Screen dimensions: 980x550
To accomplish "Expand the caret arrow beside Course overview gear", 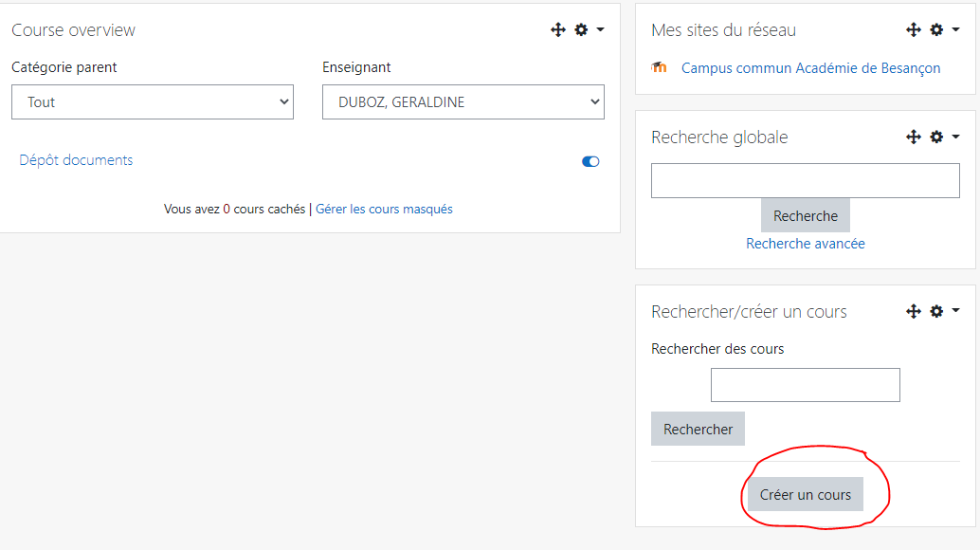I will point(601,29).
